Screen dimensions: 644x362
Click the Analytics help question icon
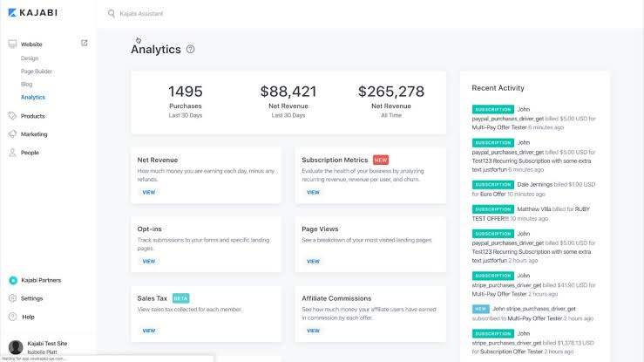[x=190, y=50]
